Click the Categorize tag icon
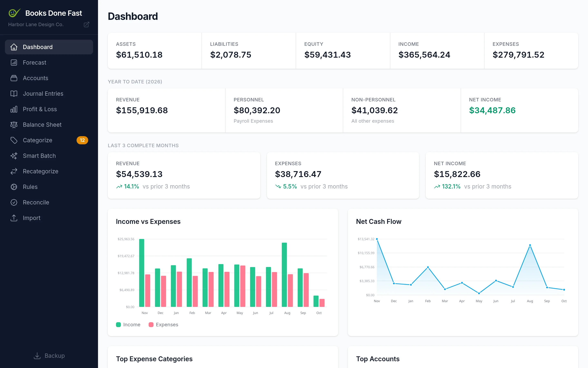This screenshot has height=368, width=588. [x=14, y=140]
